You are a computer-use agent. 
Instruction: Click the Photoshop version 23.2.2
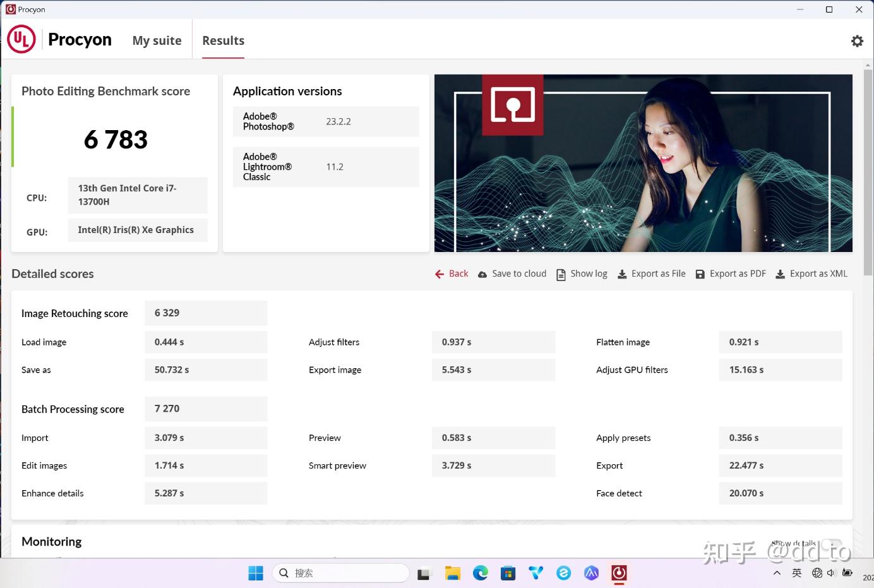(x=338, y=121)
